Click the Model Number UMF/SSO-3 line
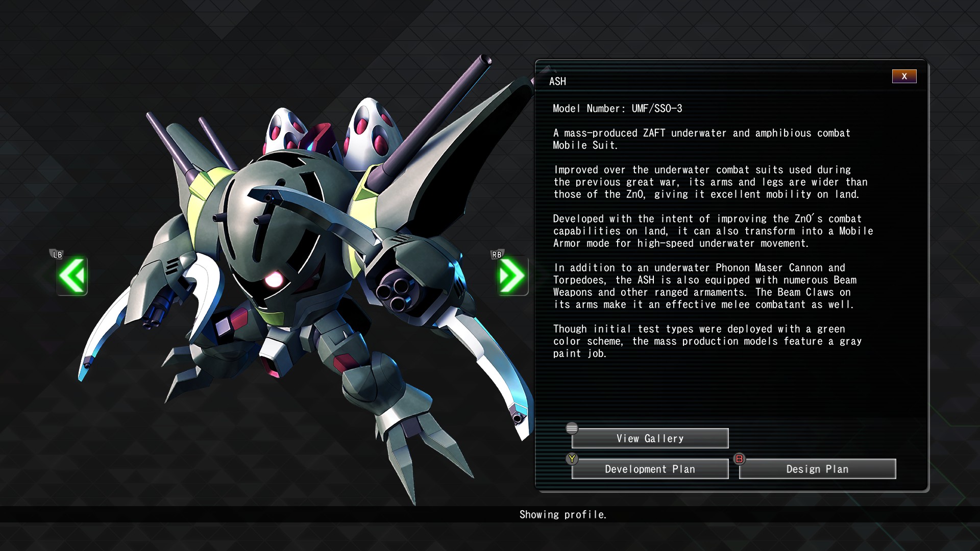This screenshot has width=980, height=551. coord(617,109)
